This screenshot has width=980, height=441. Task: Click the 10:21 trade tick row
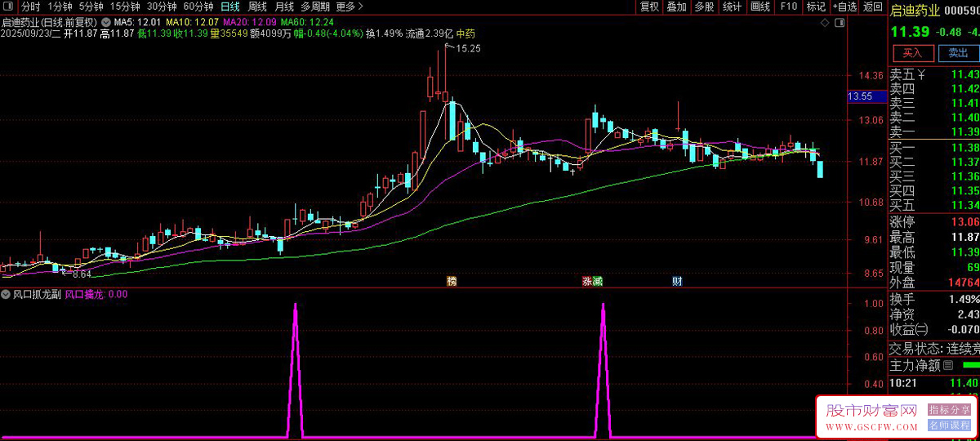click(x=933, y=383)
